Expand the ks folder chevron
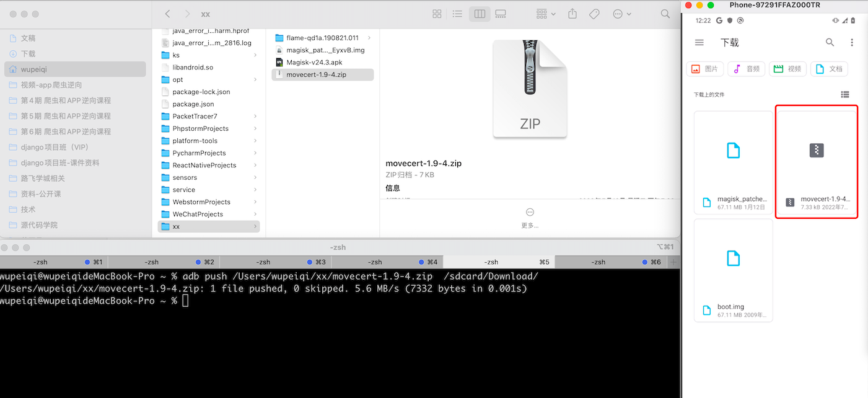868x398 pixels. [x=255, y=55]
